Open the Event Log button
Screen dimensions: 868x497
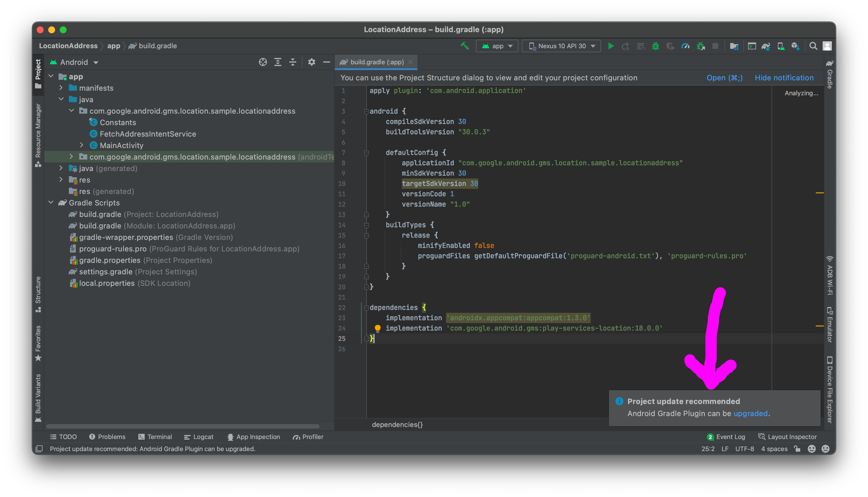point(726,437)
